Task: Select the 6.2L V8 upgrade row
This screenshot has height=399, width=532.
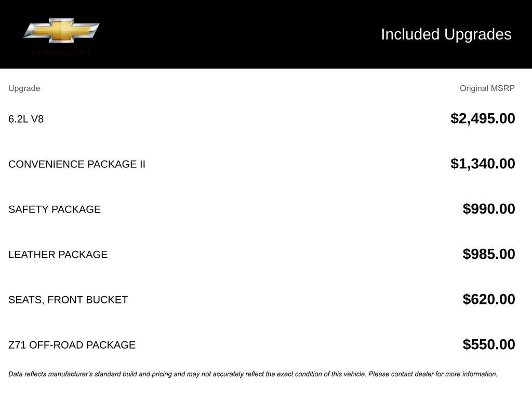Action: [26, 119]
